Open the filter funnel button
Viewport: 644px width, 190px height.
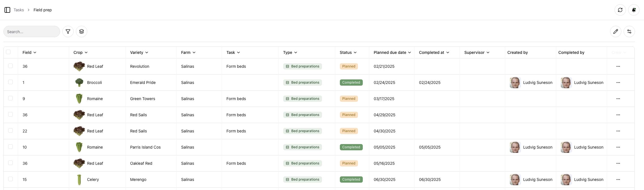pos(68,31)
